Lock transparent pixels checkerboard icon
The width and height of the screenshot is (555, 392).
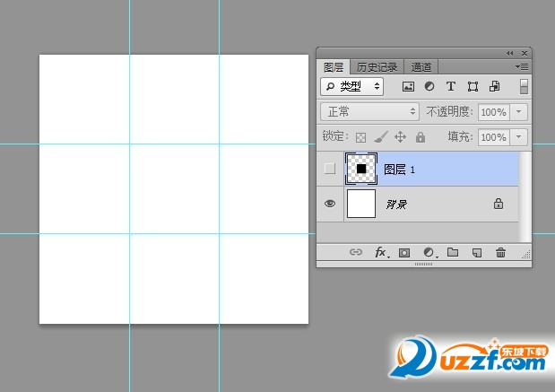pos(360,137)
